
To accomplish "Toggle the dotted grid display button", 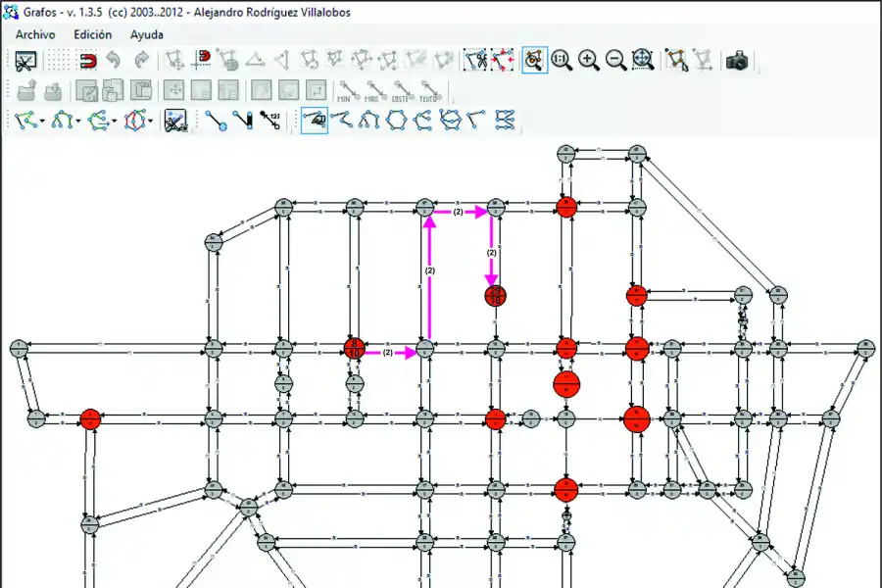I will pyautogui.click(x=58, y=61).
